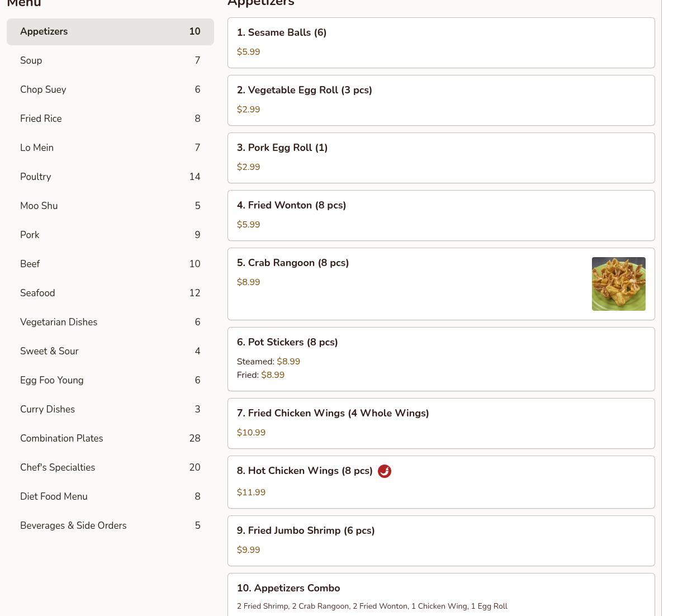Screen dimensions: 673x616
Task: Click the $8.99 Crab Rangoon price
Action: [x=248, y=282]
